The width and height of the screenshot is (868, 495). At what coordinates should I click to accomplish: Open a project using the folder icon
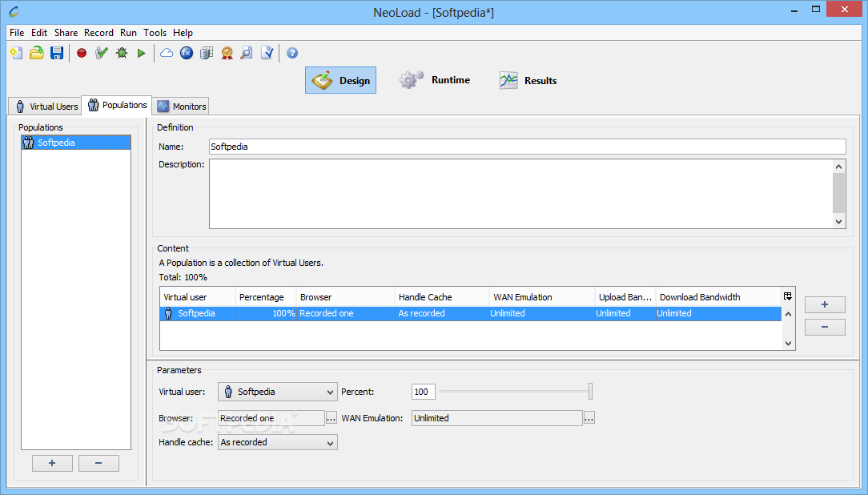[37, 53]
